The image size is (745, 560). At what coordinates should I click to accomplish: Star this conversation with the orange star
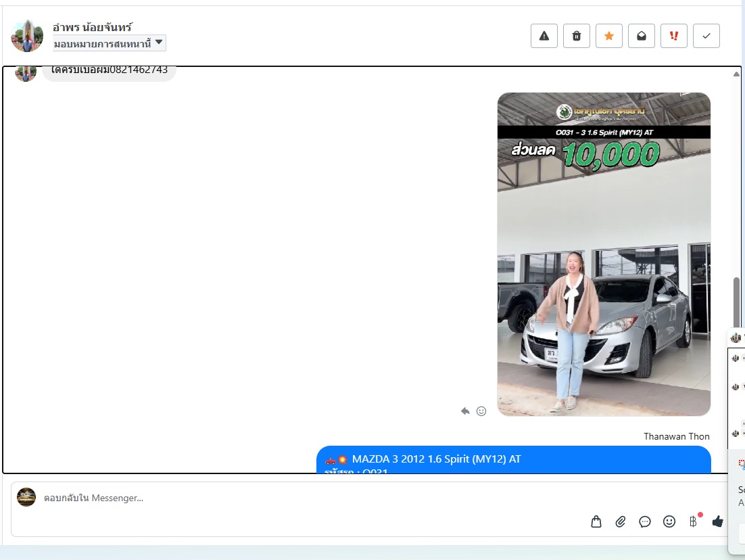[608, 36]
